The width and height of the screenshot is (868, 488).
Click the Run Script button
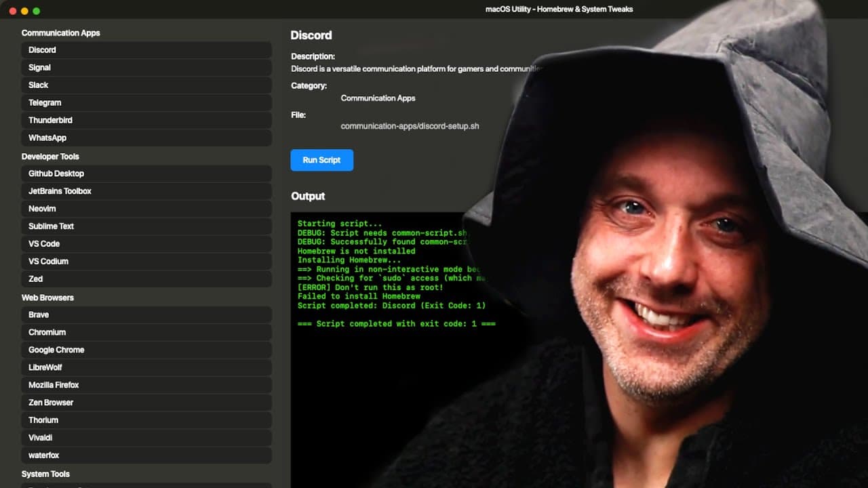(x=321, y=160)
